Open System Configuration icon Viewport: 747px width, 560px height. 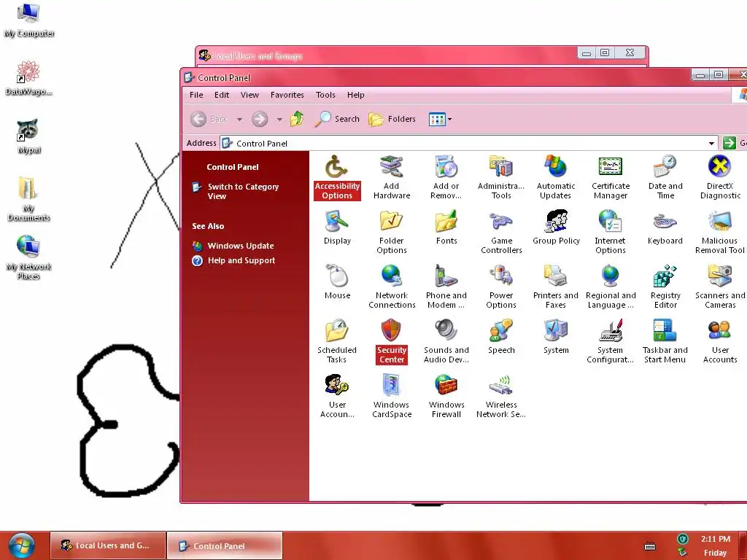click(x=611, y=341)
